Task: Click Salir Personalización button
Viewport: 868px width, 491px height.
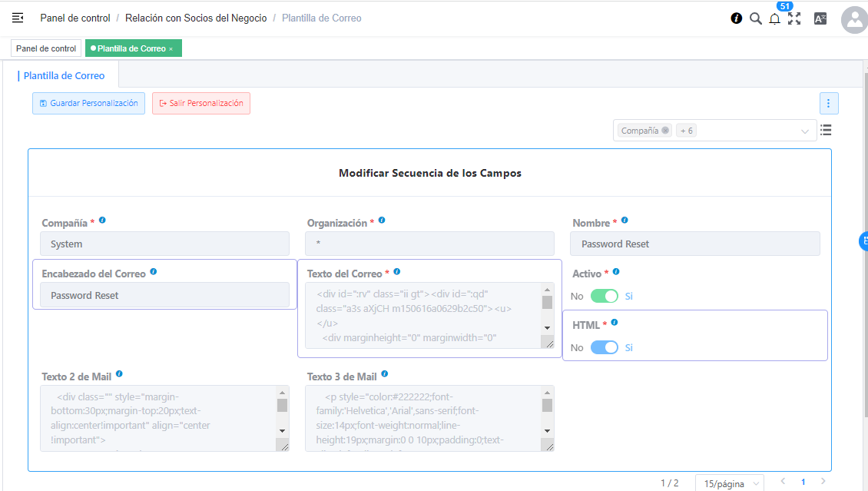Action: pos(200,103)
